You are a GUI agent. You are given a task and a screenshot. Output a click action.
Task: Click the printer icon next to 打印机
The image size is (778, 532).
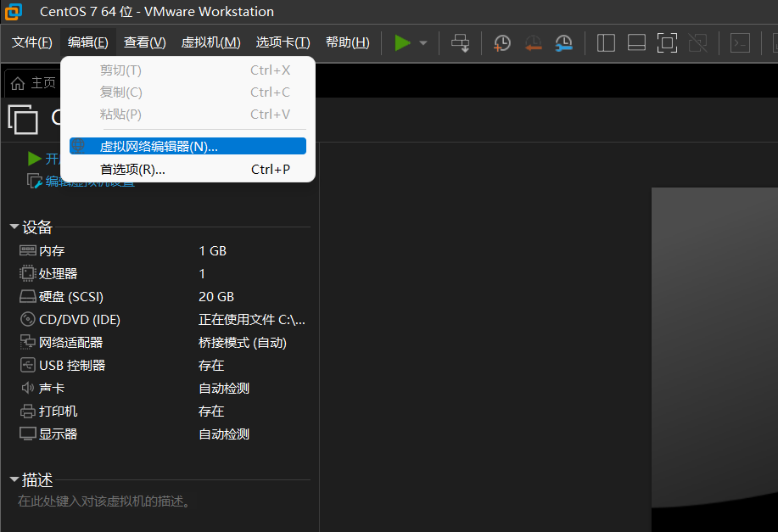tap(28, 411)
